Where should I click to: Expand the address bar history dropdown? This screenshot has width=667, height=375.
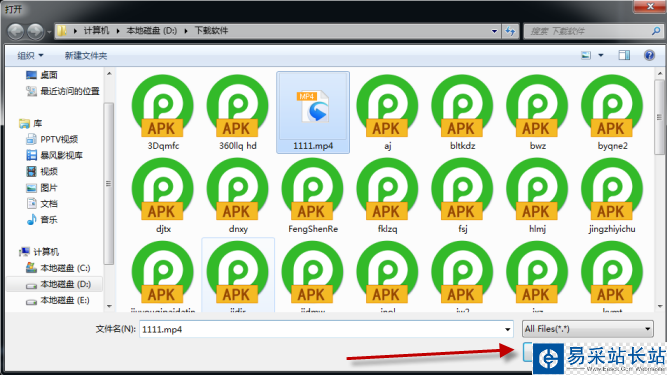tap(494, 31)
